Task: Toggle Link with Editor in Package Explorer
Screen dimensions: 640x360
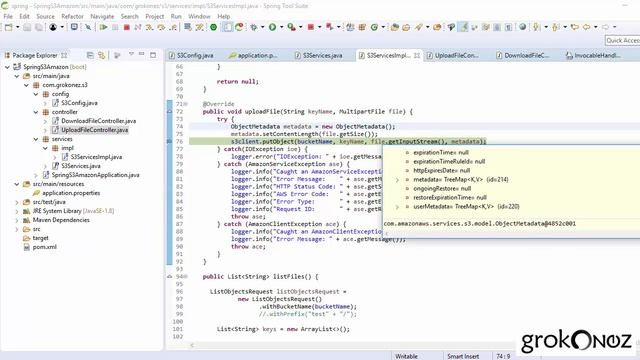Action: [102, 55]
